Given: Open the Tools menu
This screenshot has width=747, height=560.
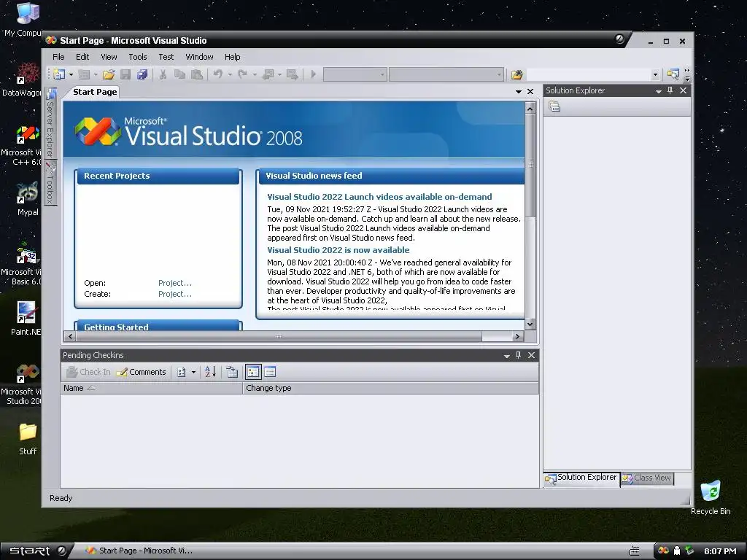Looking at the screenshot, I should 138,57.
